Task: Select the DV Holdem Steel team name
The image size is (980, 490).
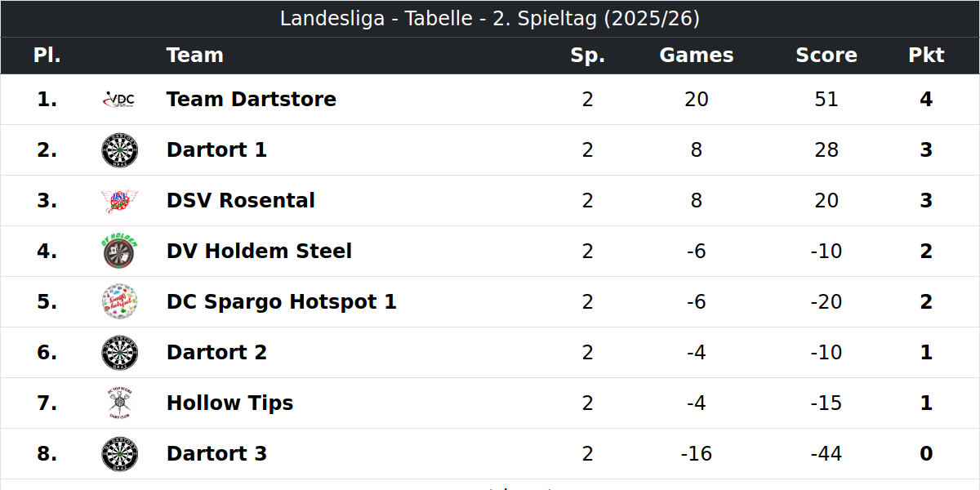Action: pos(259,252)
